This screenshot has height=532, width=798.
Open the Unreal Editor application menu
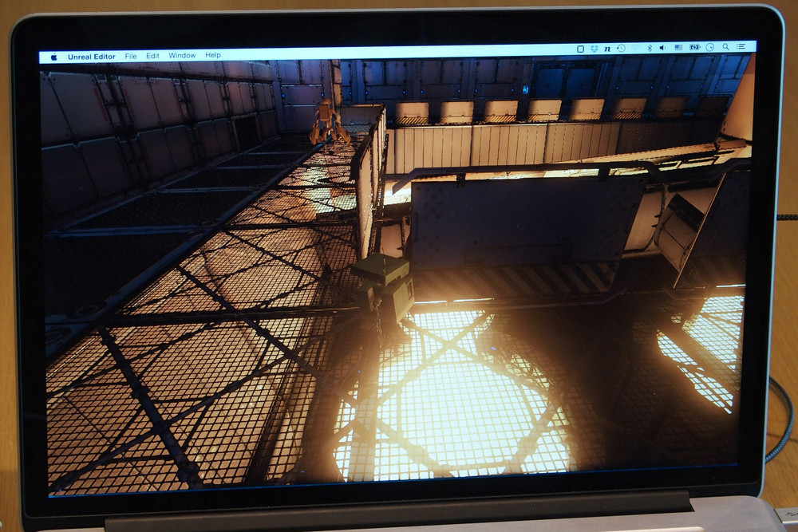coord(92,57)
